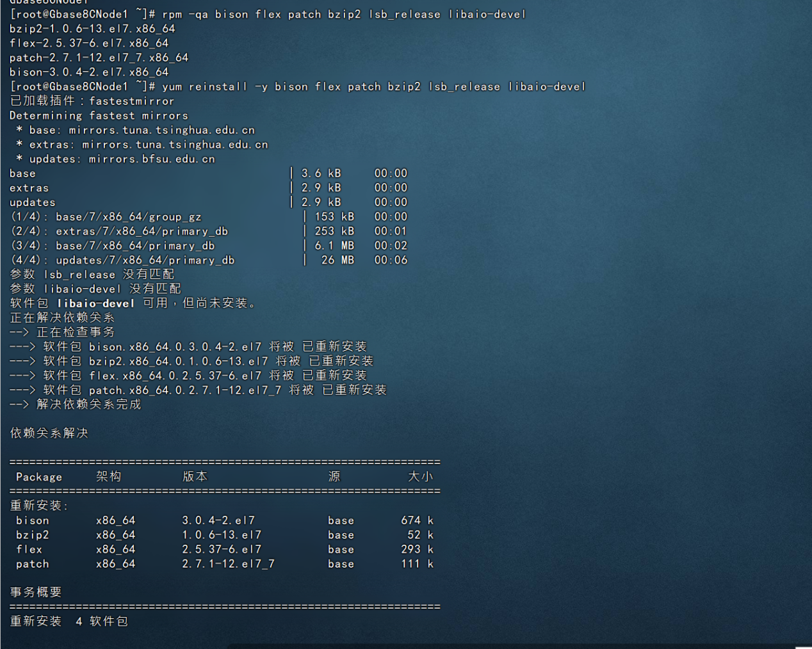Click the '事务概要' heading

[x=36, y=592]
